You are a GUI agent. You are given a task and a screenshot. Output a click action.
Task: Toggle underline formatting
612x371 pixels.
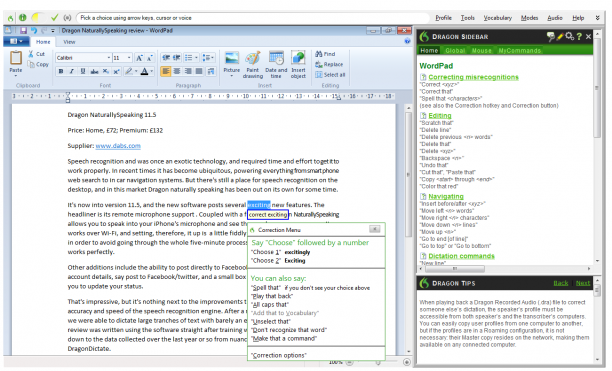(x=83, y=71)
